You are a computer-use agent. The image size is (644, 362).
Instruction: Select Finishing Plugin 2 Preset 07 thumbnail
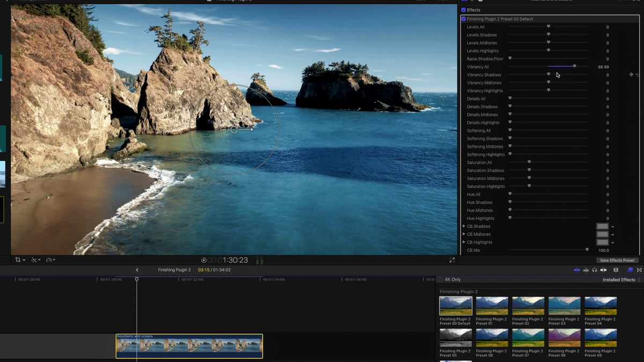point(528,338)
